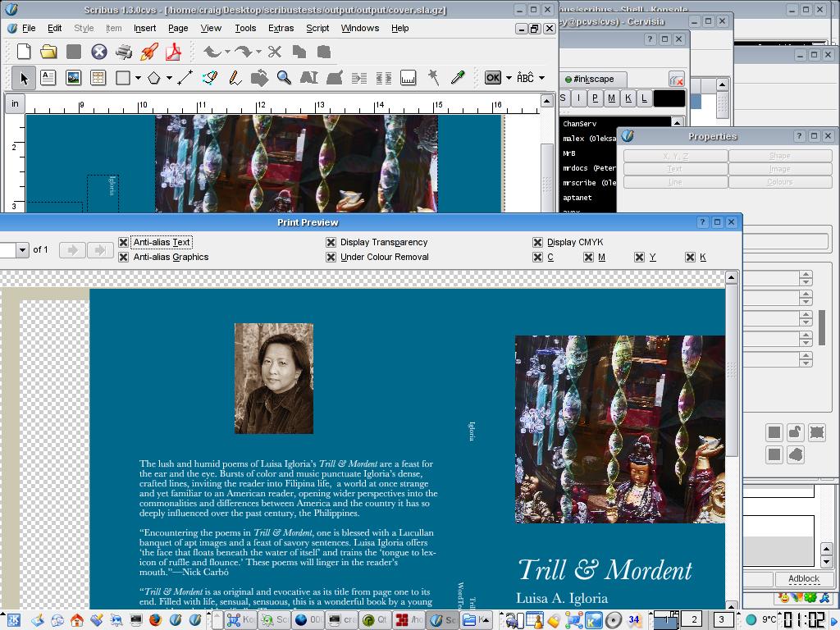Open the page number dropdown in Print Preview
This screenshot has height=630, width=840.
tap(22, 250)
